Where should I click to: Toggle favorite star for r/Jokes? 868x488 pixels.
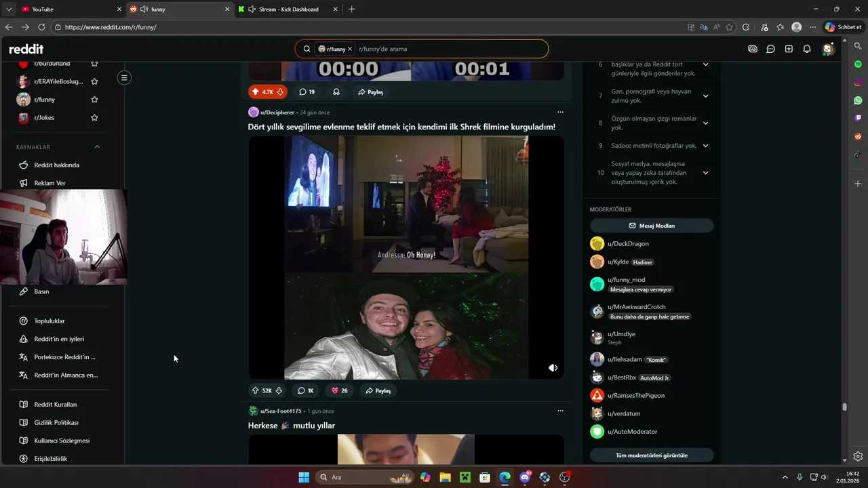pyautogui.click(x=94, y=117)
